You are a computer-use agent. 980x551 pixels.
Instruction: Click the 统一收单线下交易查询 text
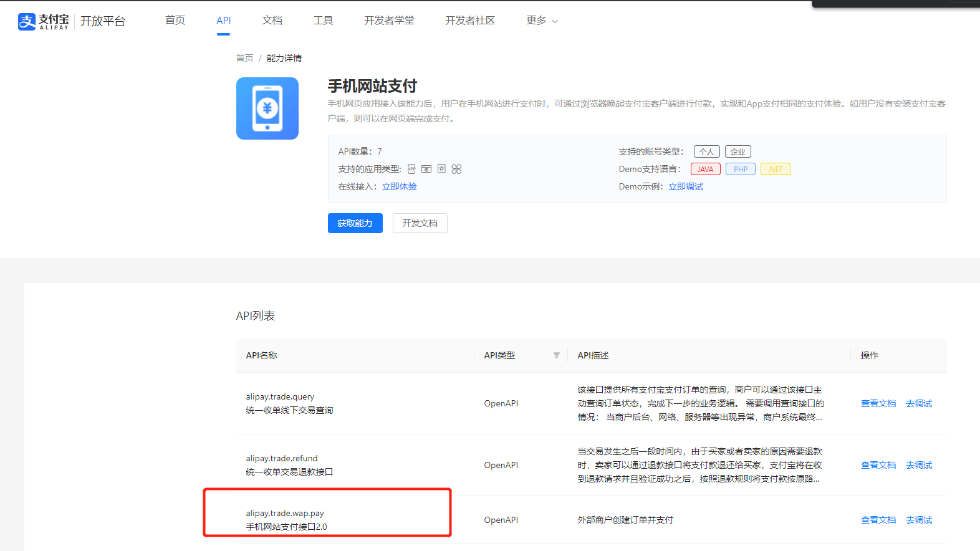tap(289, 410)
